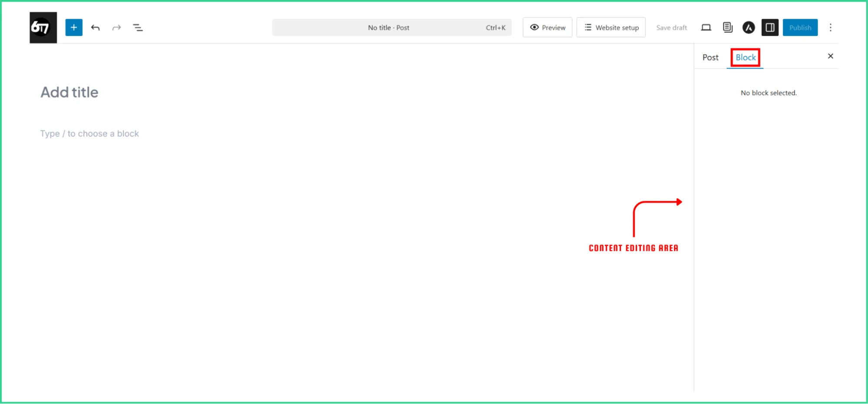Close the settings sidebar

(831, 56)
